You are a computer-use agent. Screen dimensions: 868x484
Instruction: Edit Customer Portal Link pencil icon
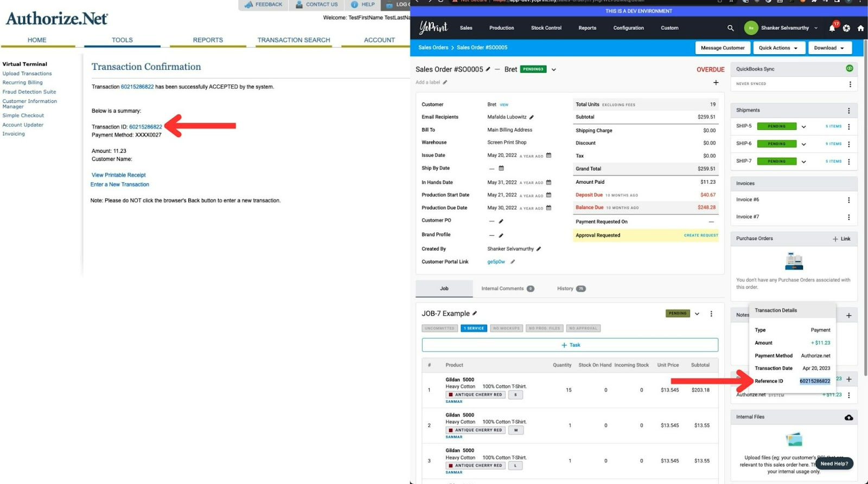pos(513,262)
